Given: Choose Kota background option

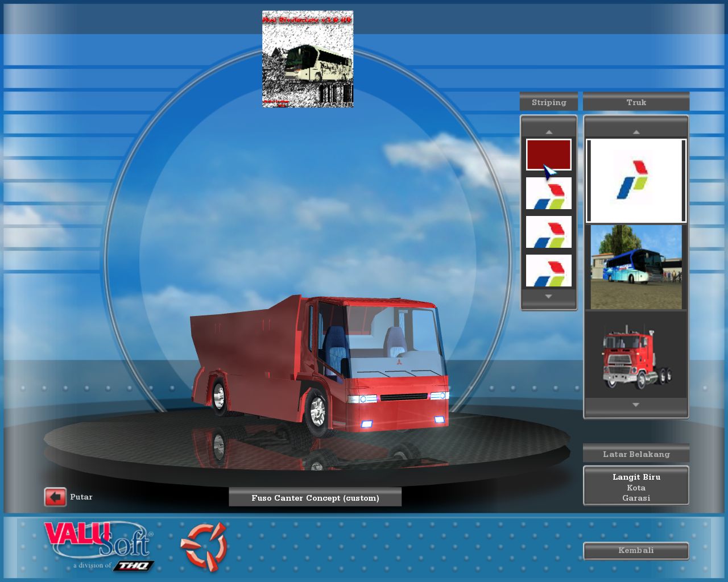Looking at the screenshot, I should point(636,488).
